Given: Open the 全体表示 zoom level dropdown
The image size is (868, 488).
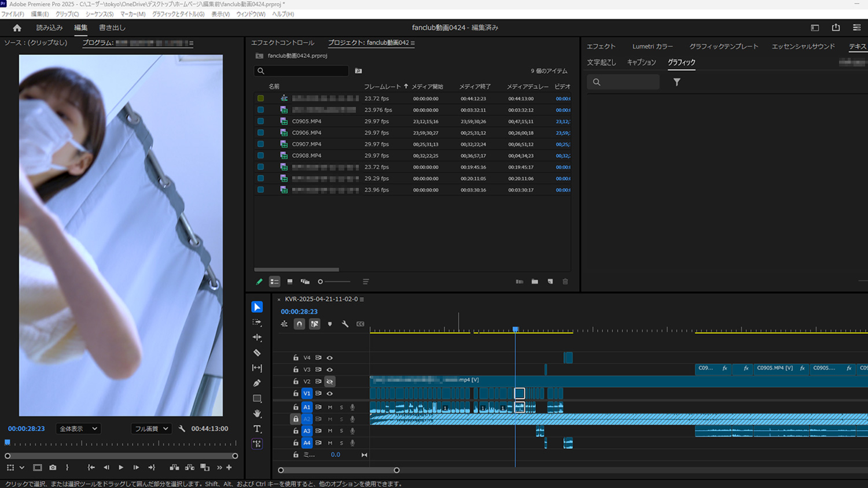Looking at the screenshot, I should pos(78,428).
